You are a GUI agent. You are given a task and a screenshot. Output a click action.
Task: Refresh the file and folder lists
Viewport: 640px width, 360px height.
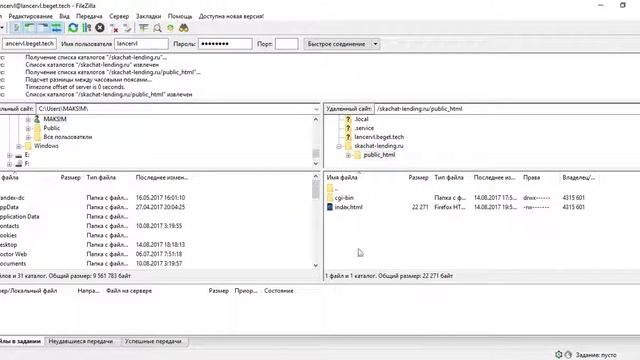[x=73, y=28]
